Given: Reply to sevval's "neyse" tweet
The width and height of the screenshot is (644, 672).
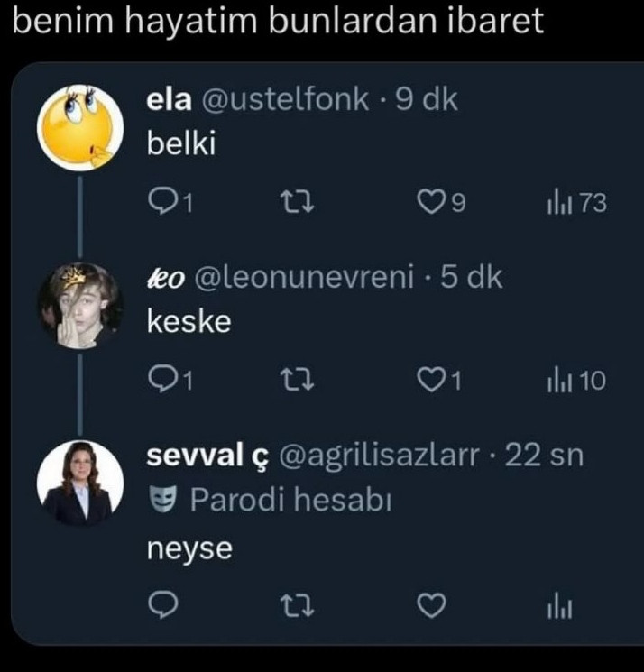Looking at the screenshot, I should (x=161, y=609).
